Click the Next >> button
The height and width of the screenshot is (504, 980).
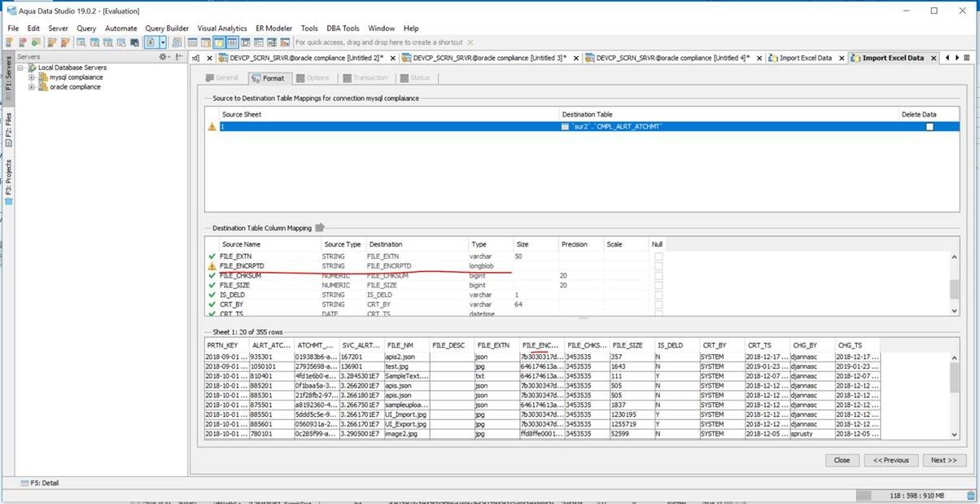pos(944,460)
